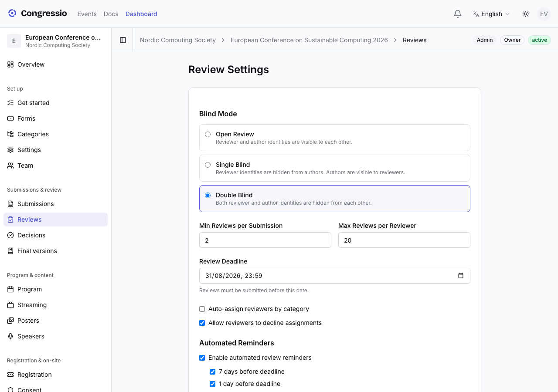Image resolution: width=558 pixels, height=392 pixels.
Task: Uncheck 1 day before deadline reminder
Action: click(213, 384)
